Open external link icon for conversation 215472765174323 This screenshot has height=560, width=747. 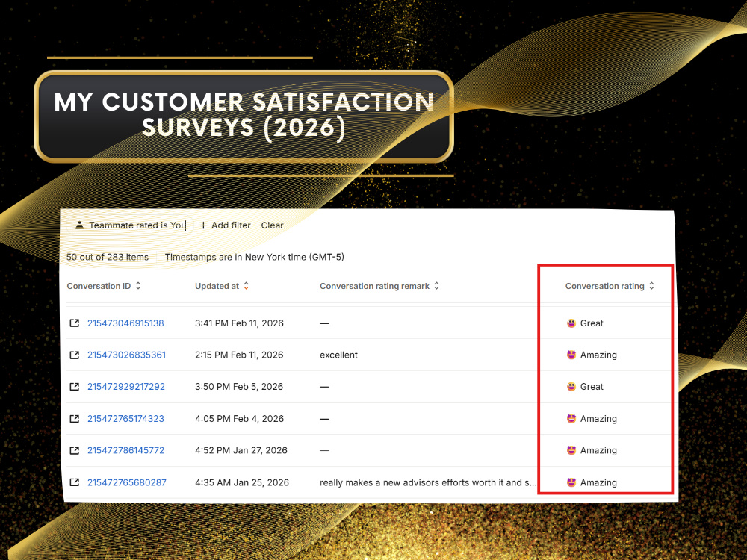click(x=74, y=419)
